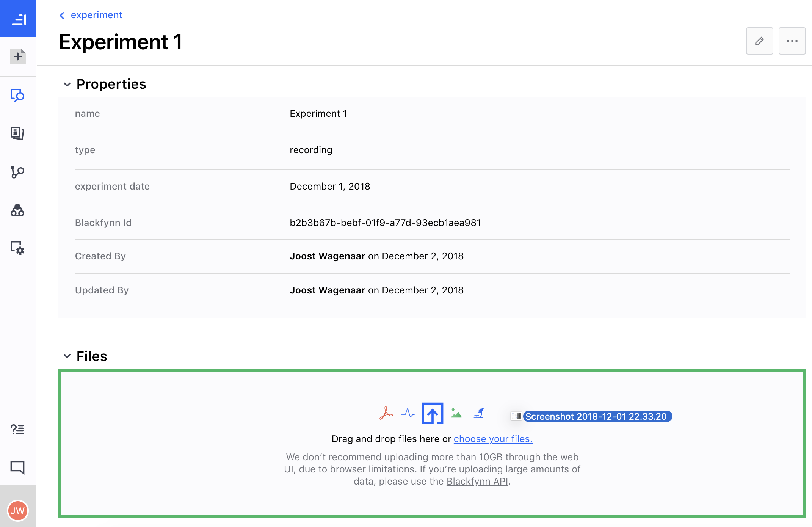Open the Blackfynn API link
812x527 pixels.
tap(477, 481)
